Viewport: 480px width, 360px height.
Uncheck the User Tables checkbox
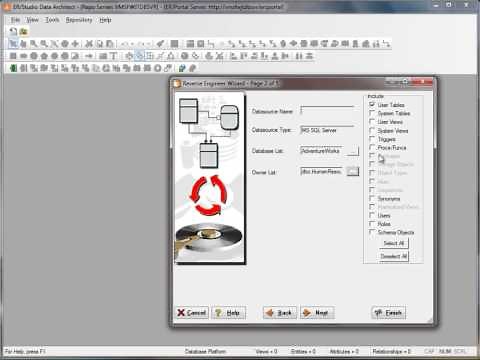[372, 104]
